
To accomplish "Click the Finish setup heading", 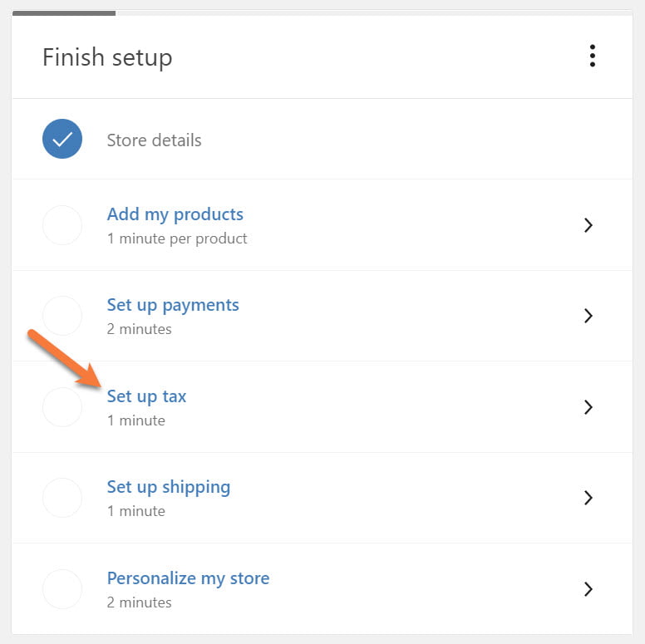I will click(107, 57).
